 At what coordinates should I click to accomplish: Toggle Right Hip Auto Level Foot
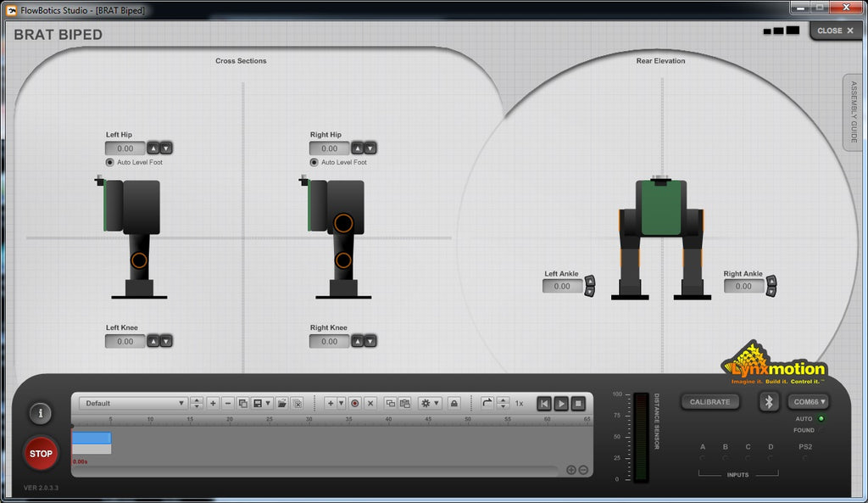[x=314, y=162]
